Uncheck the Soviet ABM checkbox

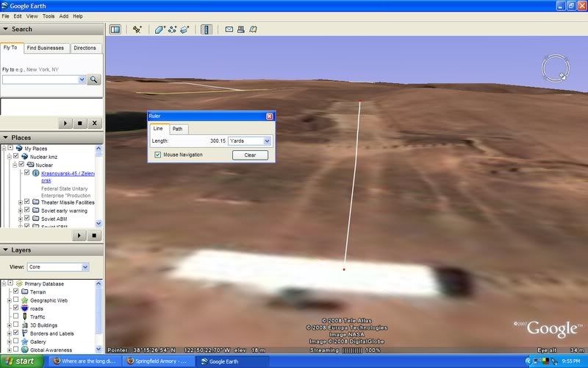click(x=26, y=218)
